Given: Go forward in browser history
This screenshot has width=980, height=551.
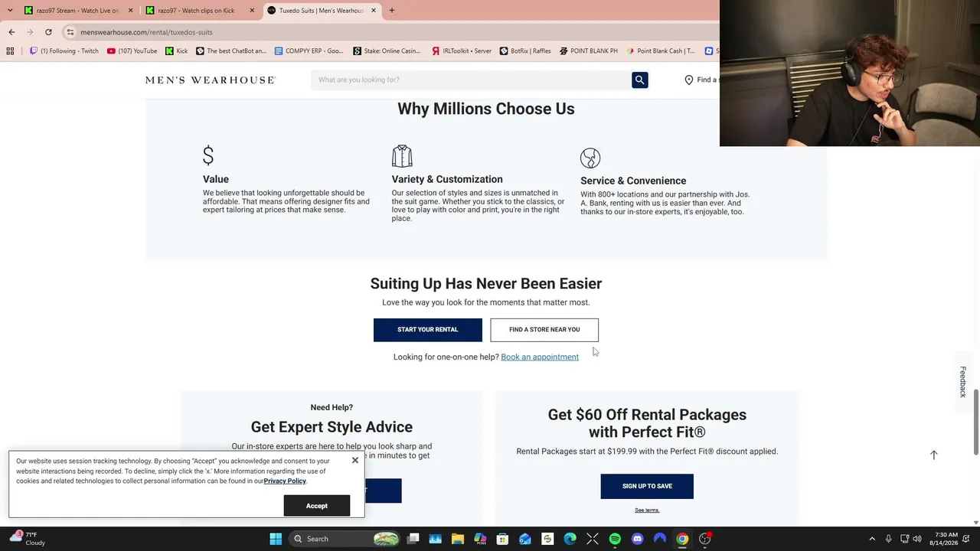Looking at the screenshot, I should pyautogui.click(x=30, y=32).
